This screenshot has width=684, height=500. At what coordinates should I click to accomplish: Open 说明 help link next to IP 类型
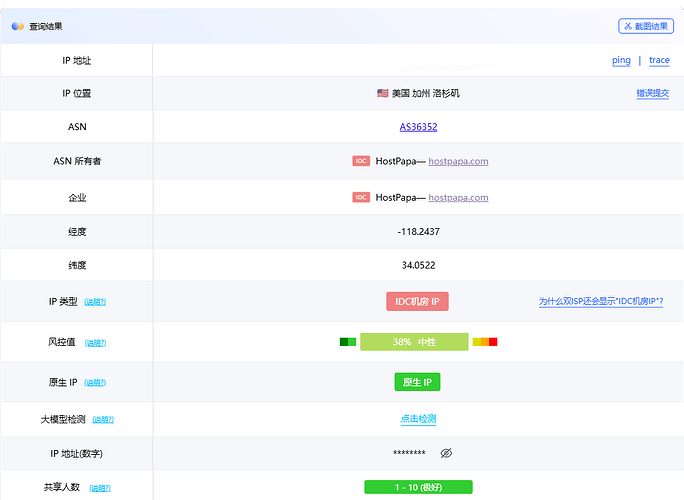(95, 302)
